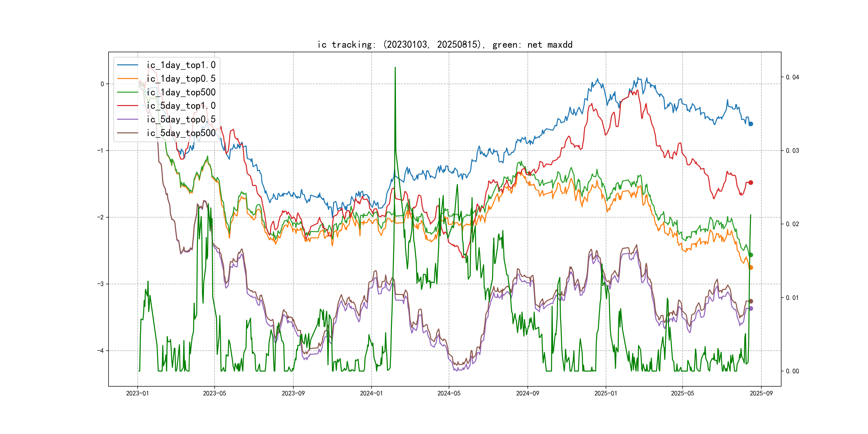Screen dimensions: 868x434
Task: Click the purple legend line swatch
Action: (127, 119)
